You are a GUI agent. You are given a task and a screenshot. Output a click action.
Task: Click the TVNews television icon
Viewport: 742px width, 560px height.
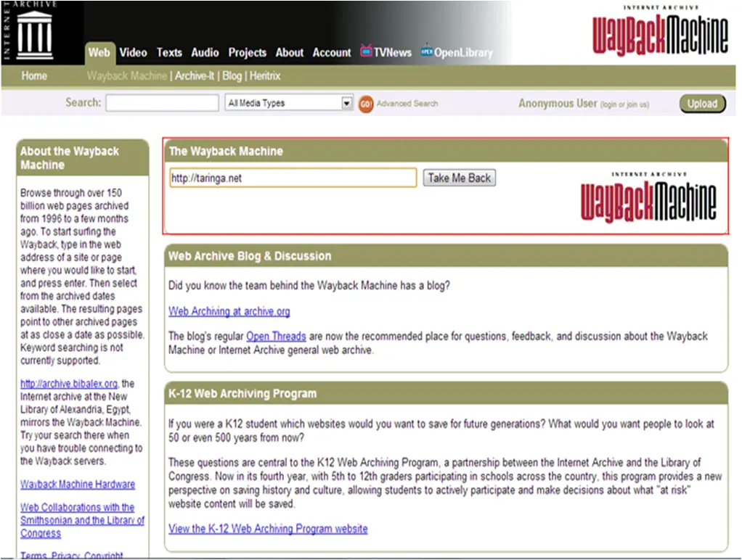[x=366, y=51]
